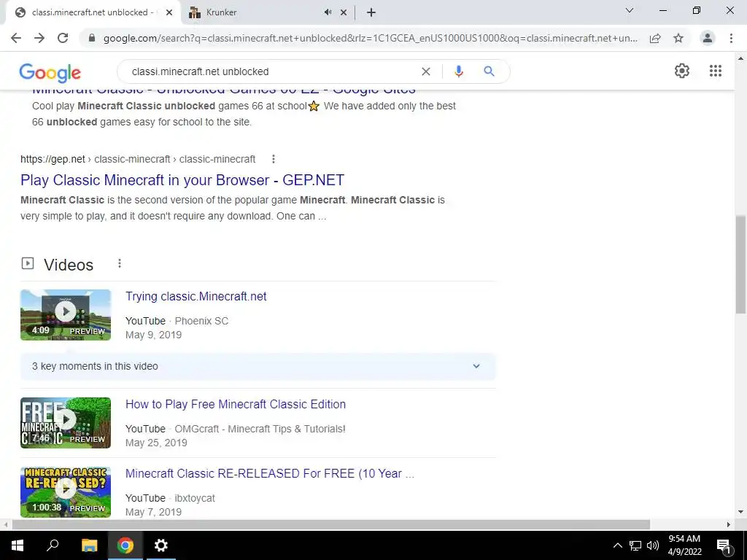
Task: Open the volume control in system tray
Action: point(653,545)
